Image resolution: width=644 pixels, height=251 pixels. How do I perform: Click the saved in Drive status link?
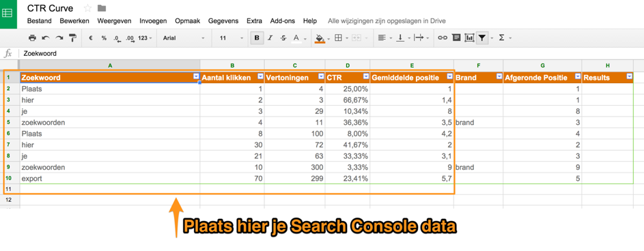387,21
